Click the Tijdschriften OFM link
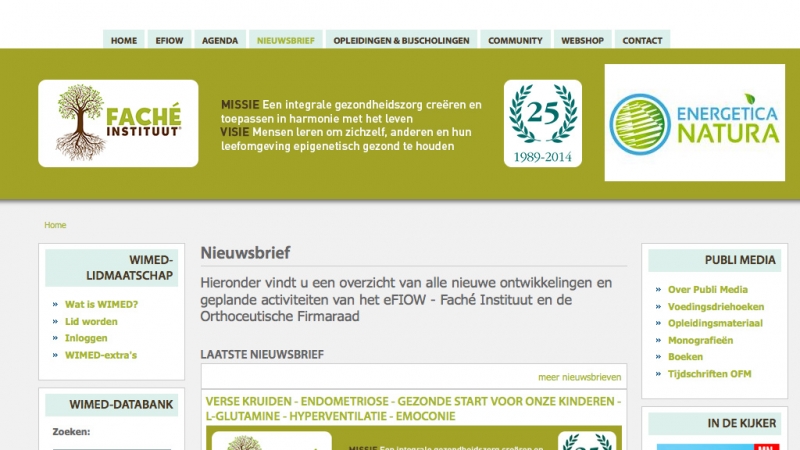The image size is (800, 450). pos(709,373)
